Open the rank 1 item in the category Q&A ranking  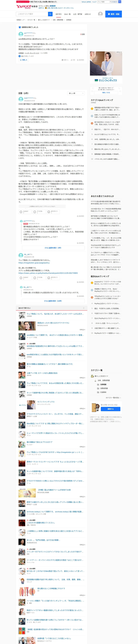[x=106, y=109]
